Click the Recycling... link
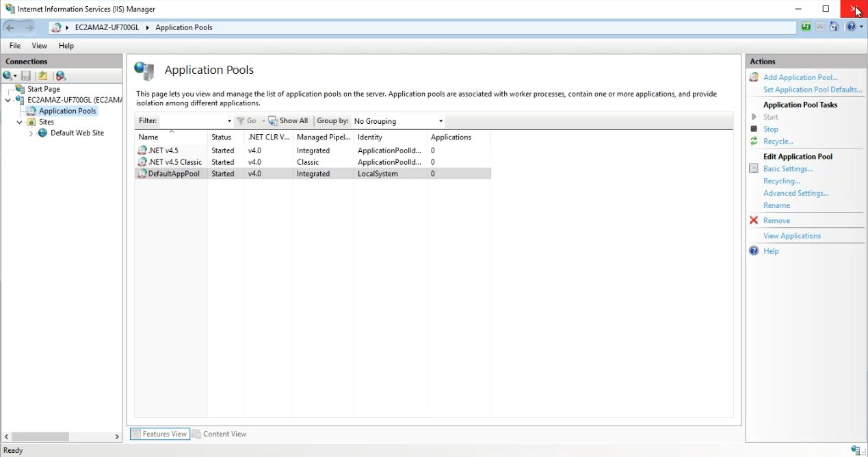The image size is (868, 457). [x=782, y=181]
